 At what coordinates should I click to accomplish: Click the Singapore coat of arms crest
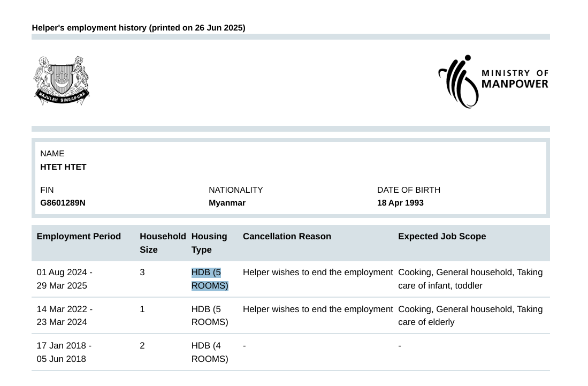point(62,81)
